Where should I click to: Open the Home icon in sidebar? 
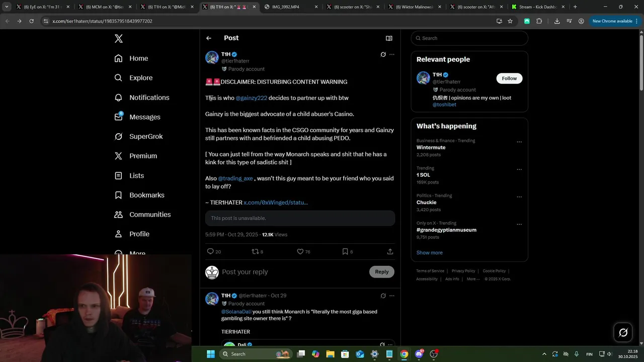click(x=118, y=58)
